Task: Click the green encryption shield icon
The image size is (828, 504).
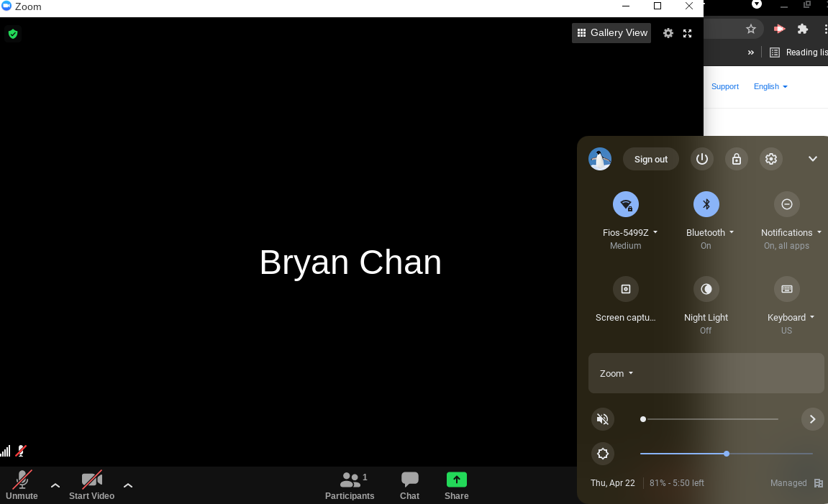Action: click(x=13, y=35)
